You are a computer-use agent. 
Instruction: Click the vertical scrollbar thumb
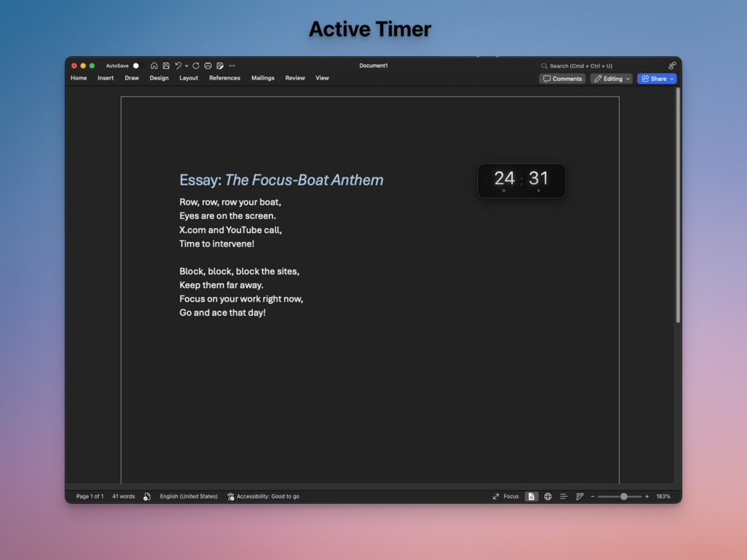(x=678, y=206)
